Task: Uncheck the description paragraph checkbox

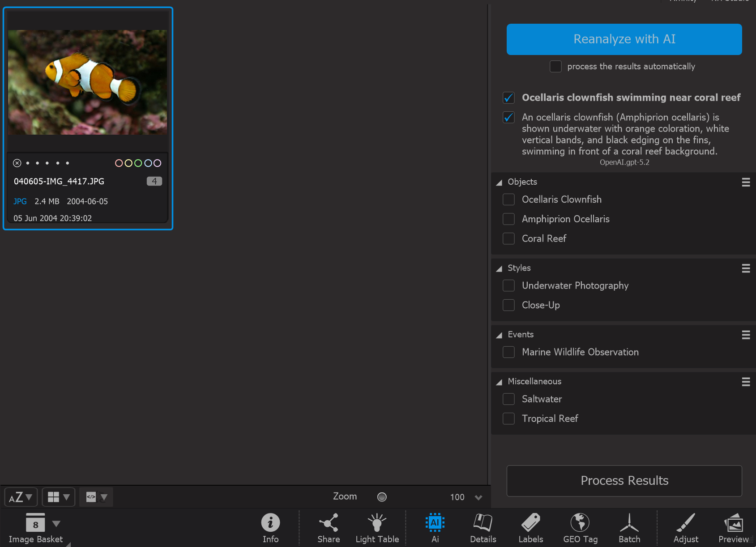Action: pos(508,117)
